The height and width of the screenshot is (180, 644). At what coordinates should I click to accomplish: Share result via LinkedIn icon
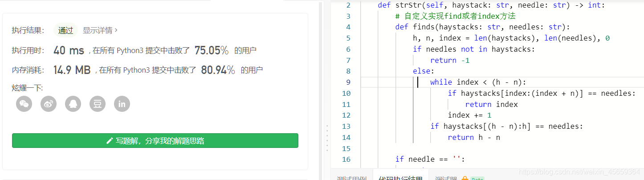[x=122, y=104]
